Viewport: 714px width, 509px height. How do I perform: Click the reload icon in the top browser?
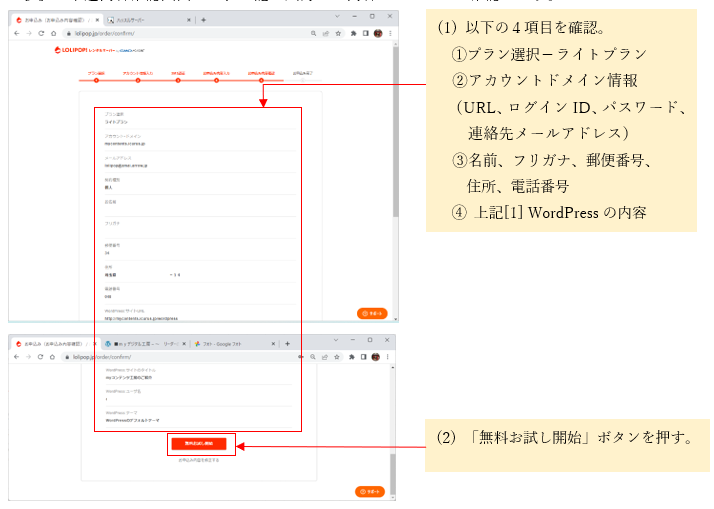point(40,33)
